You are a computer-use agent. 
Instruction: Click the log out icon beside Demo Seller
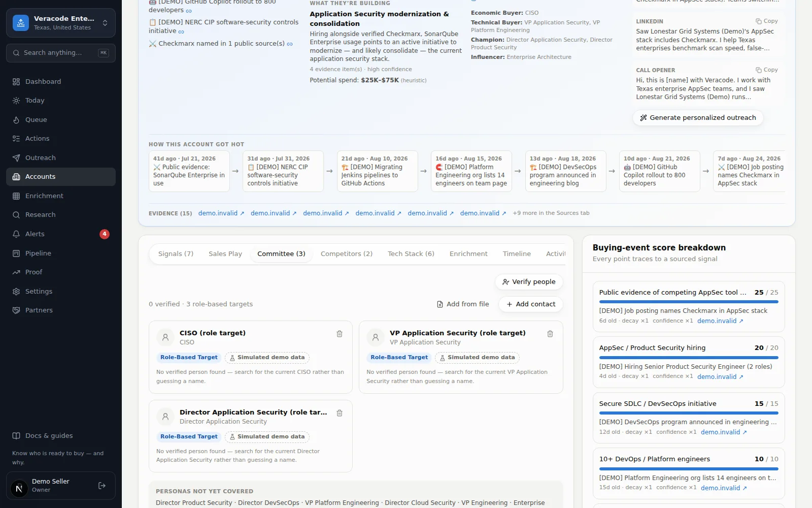click(102, 486)
